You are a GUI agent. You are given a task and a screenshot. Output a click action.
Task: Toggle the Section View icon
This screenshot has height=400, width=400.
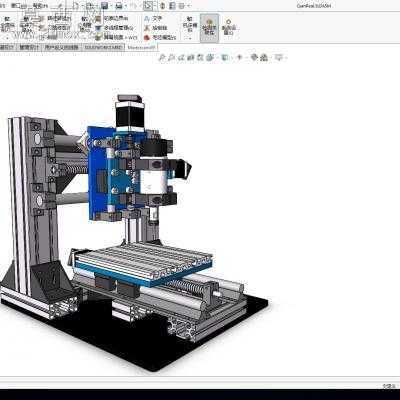(x=190, y=58)
